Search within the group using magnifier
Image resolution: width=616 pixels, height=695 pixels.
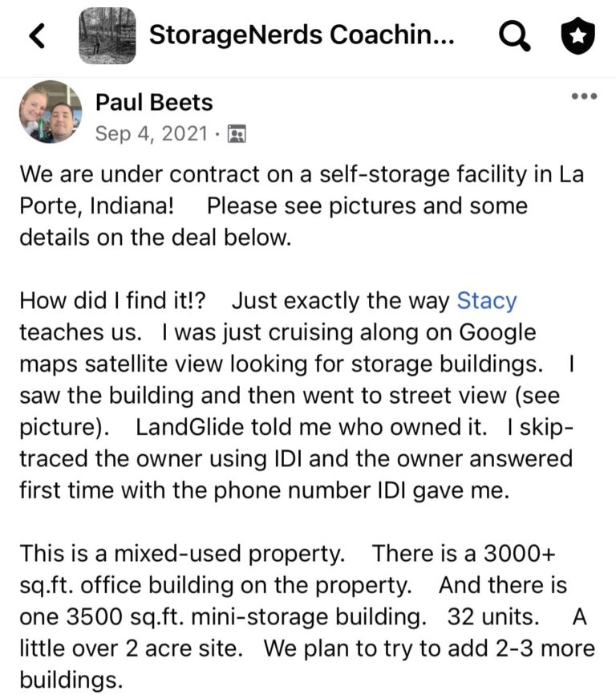pos(514,35)
